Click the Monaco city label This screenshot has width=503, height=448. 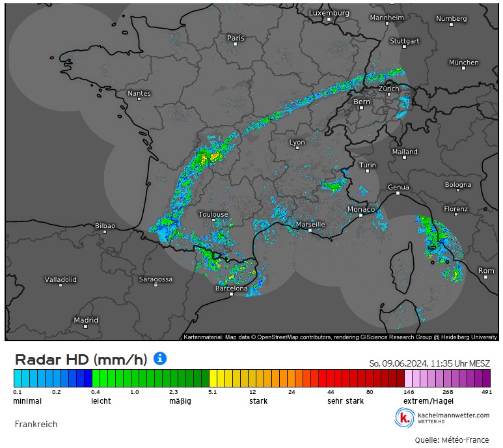coord(361,209)
